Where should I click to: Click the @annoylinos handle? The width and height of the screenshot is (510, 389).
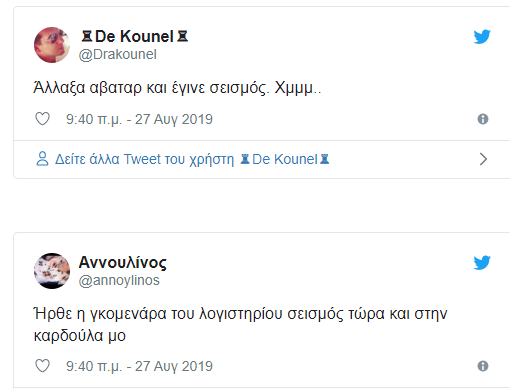119,280
